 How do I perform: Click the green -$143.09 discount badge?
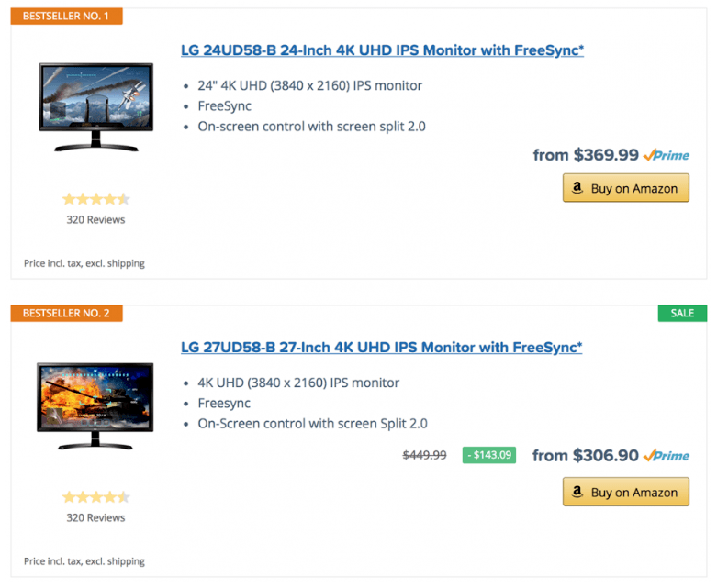coord(489,455)
